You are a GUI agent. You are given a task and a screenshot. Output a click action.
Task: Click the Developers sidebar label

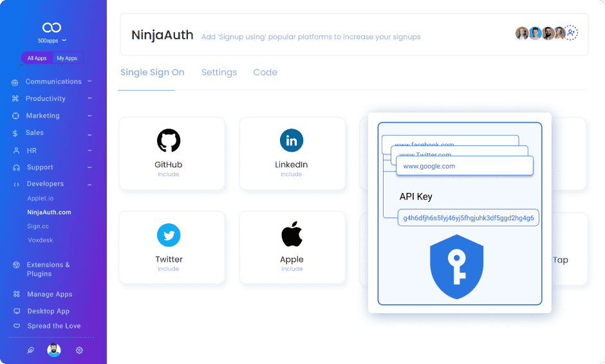(45, 183)
